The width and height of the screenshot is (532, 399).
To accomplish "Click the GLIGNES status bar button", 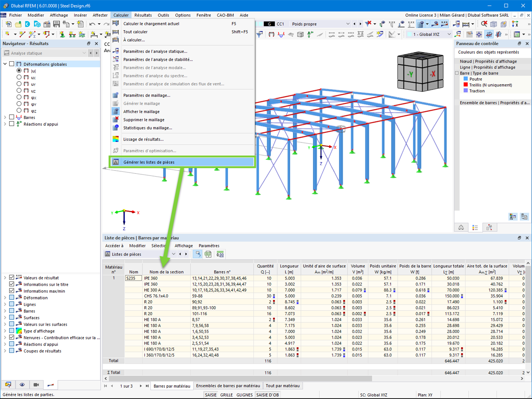I will pyautogui.click(x=245, y=395).
